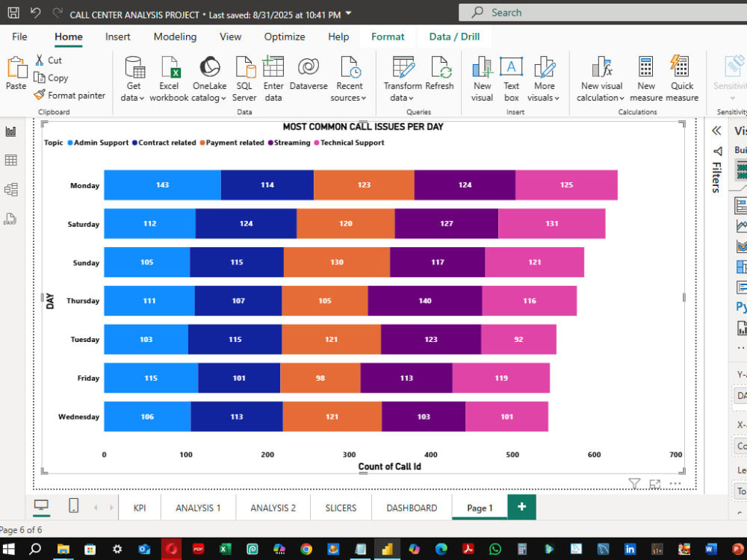Open the DASHBOARD page tab
Viewport: 747px width, 560px height.
(412, 508)
